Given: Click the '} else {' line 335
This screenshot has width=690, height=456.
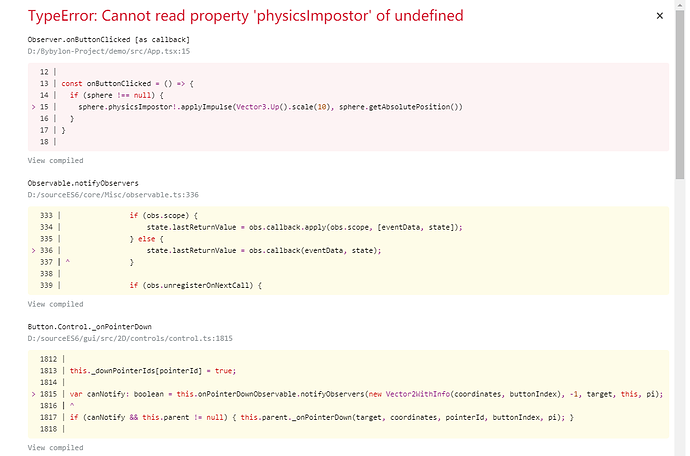Looking at the screenshot, I should coord(147,239).
